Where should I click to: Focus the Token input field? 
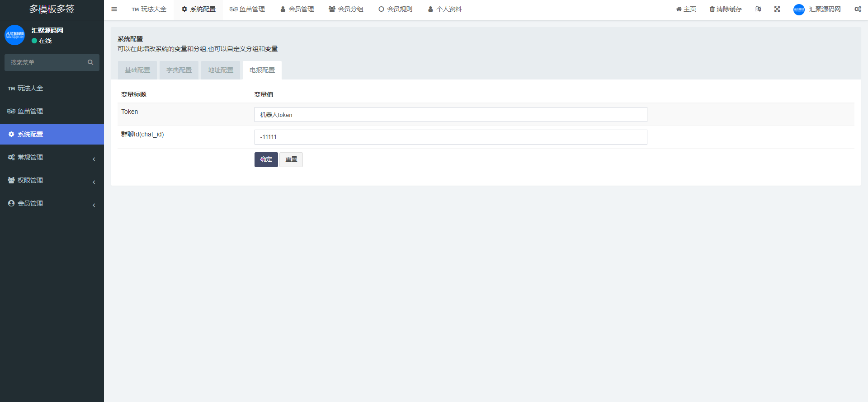pos(451,115)
